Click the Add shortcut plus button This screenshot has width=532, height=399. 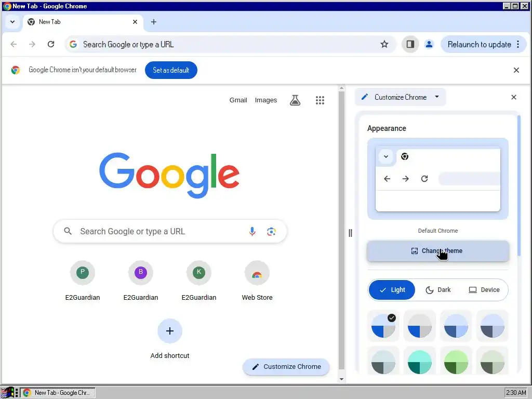(x=170, y=331)
